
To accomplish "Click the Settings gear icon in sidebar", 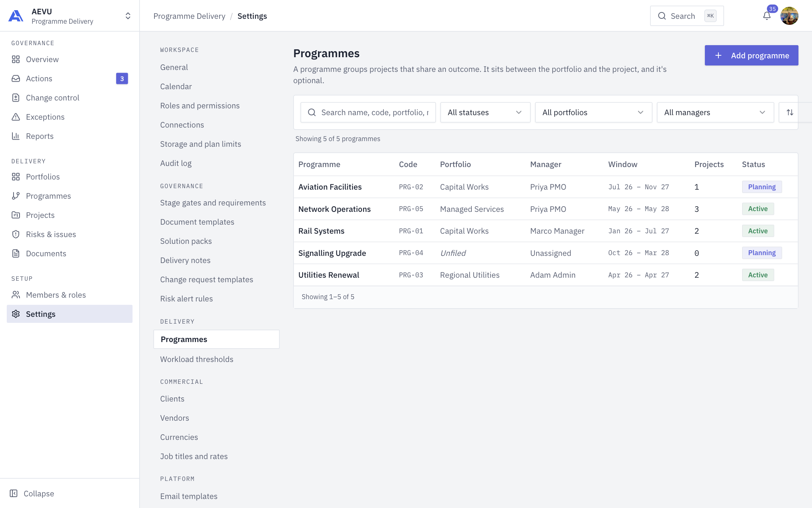I will tap(16, 314).
